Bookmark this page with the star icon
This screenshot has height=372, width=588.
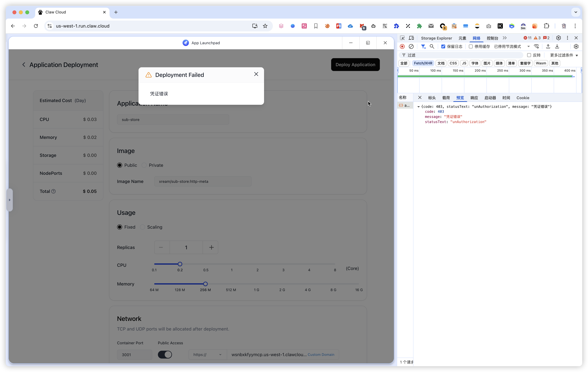click(x=265, y=26)
